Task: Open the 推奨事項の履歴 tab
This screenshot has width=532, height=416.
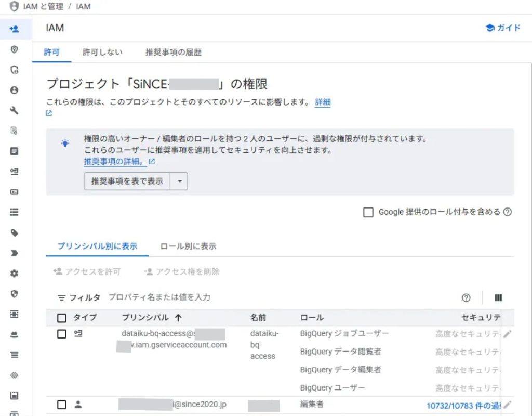Action: pos(173,52)
